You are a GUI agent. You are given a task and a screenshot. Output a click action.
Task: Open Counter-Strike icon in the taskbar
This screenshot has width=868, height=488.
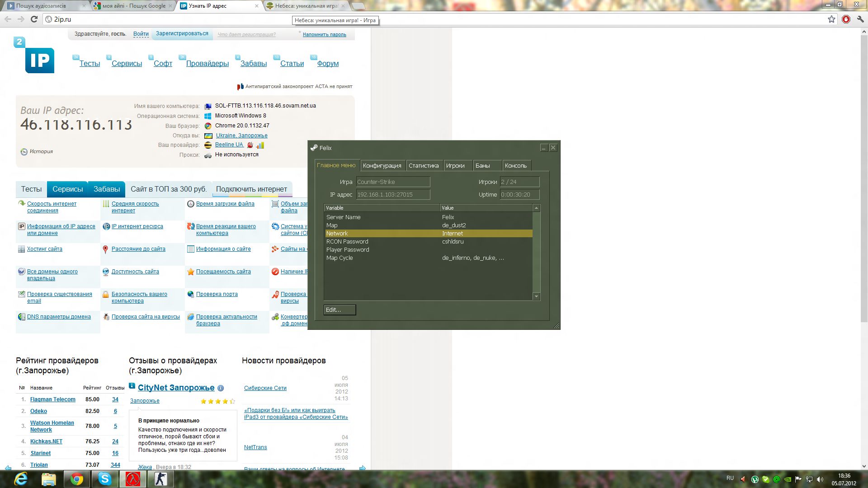point(160,479)
